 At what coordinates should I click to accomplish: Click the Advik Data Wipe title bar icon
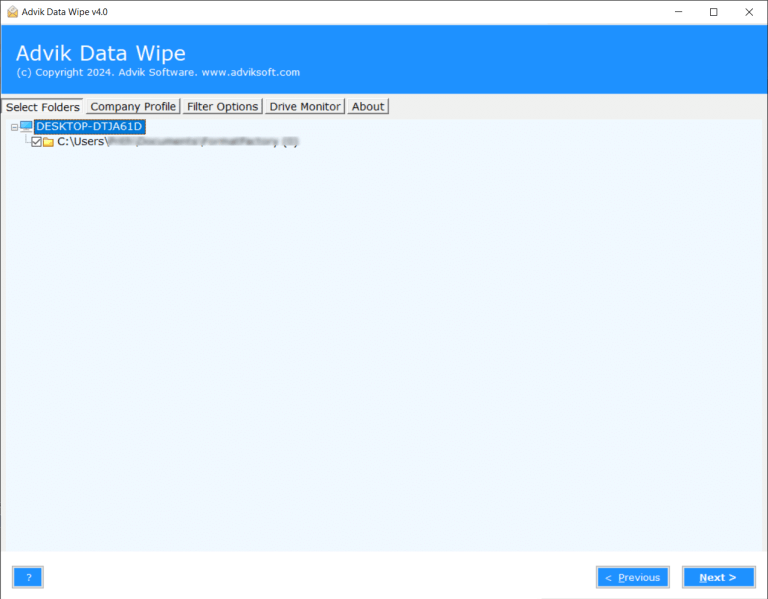[12, 12]
